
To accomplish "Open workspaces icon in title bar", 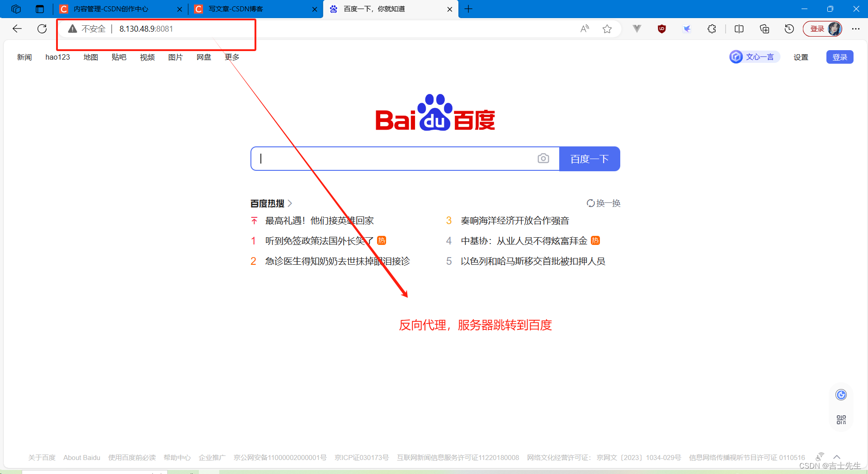I will click(16, 9).
